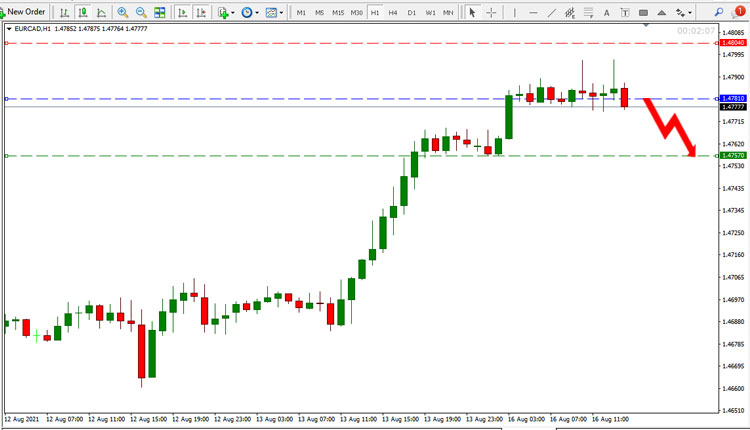Switch to line chart display
The height and width of the screenshot is (430, 750).
pos(101,12)
